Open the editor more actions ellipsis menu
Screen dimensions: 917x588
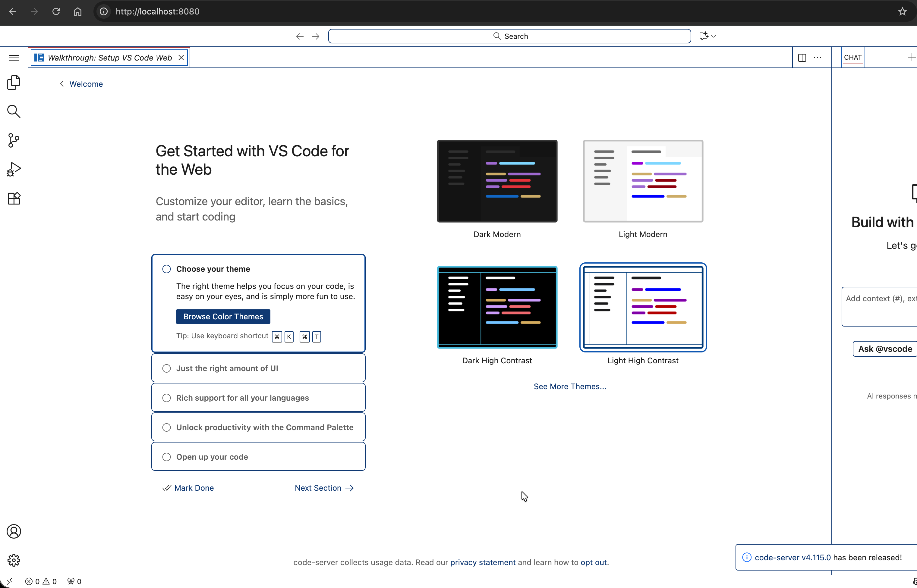(817, 57)
